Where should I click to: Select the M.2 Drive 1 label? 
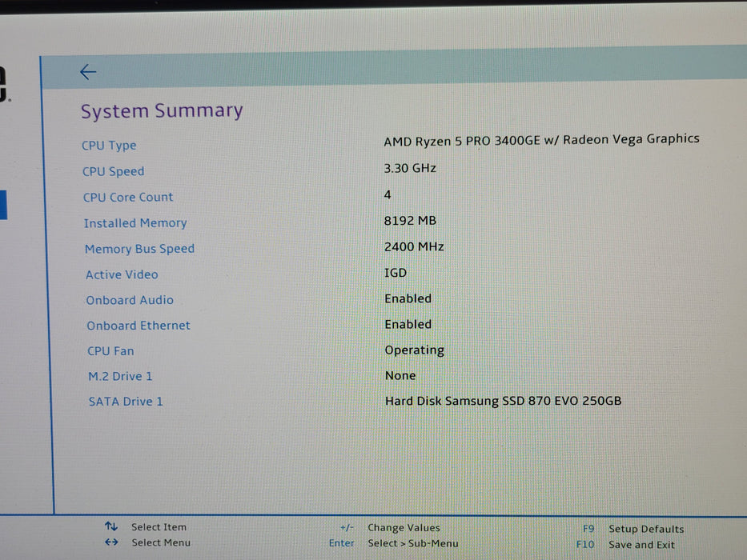[121, 376]
